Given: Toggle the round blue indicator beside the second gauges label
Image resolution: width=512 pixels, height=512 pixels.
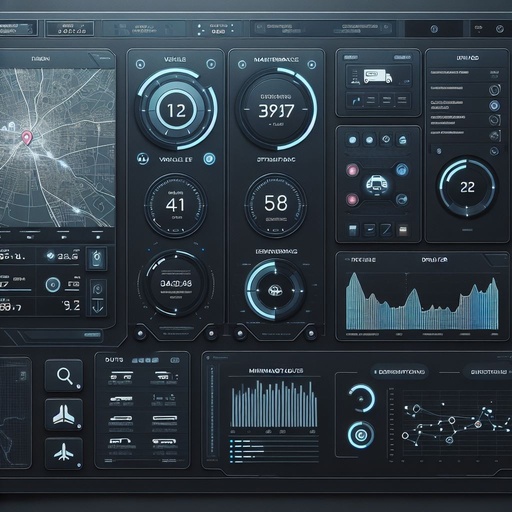Looking at the screenshot, I should tap(209, 159).
